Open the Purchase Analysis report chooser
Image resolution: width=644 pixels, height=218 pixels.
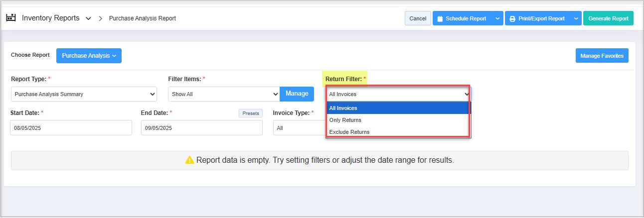click(x=89, y=56)
